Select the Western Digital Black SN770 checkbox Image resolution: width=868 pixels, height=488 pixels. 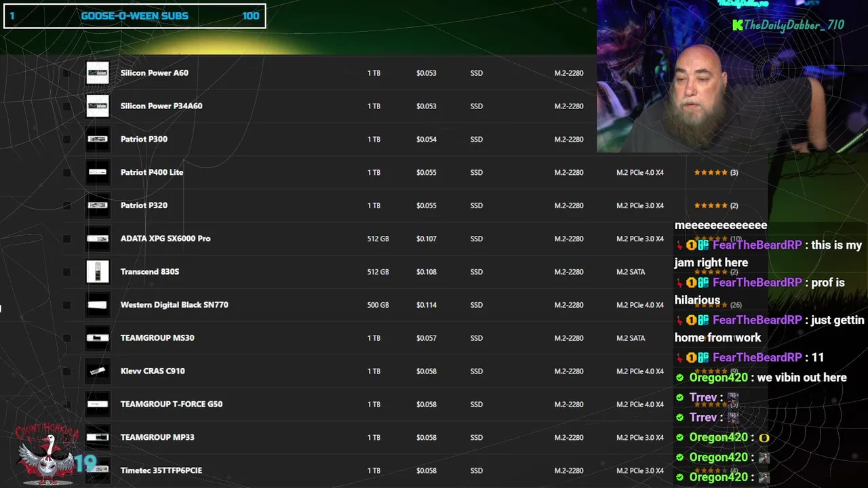coord(66,305)
